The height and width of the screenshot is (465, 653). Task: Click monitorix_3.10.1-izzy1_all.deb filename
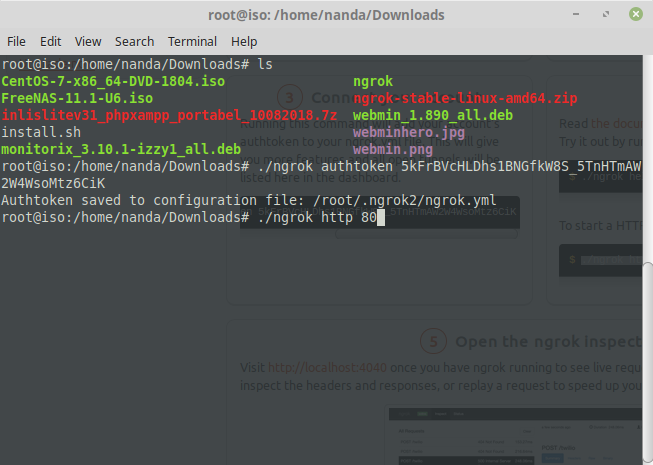[x=121, y=149]
